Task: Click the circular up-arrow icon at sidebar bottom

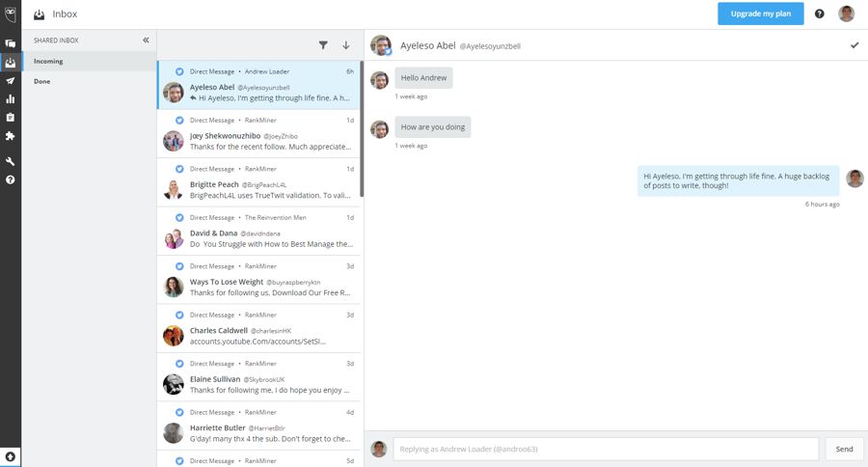Action: click(10, 457)
